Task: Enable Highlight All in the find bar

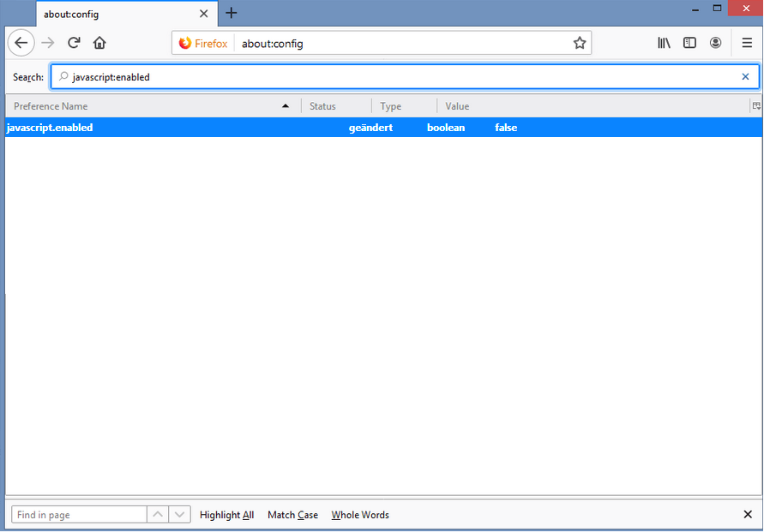Action: (x=226, y=515)
